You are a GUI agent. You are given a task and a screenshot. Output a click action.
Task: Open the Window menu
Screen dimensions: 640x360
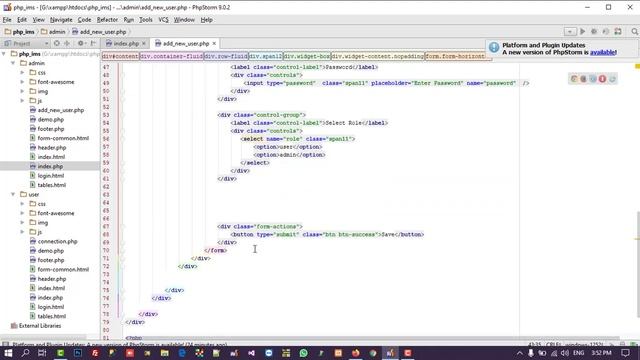click(x=184, y=20)
